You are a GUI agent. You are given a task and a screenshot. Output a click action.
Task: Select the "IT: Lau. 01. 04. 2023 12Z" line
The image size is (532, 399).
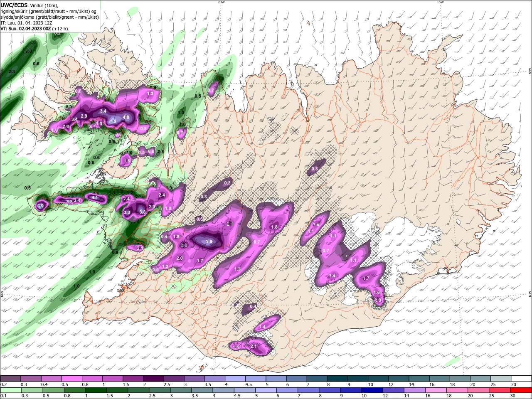(26, 23)
